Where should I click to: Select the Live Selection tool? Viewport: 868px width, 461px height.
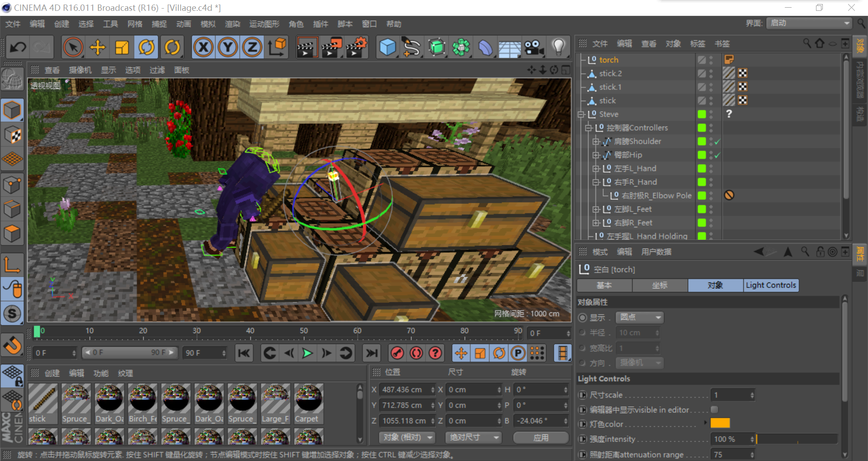(x=73, y=47)
